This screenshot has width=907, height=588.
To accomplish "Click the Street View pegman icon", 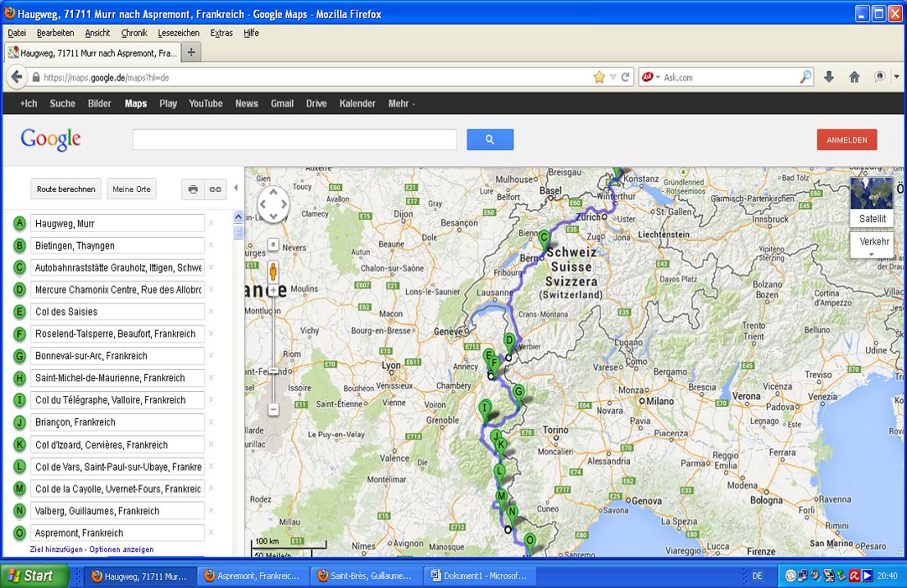I will [x=273, y=270].
